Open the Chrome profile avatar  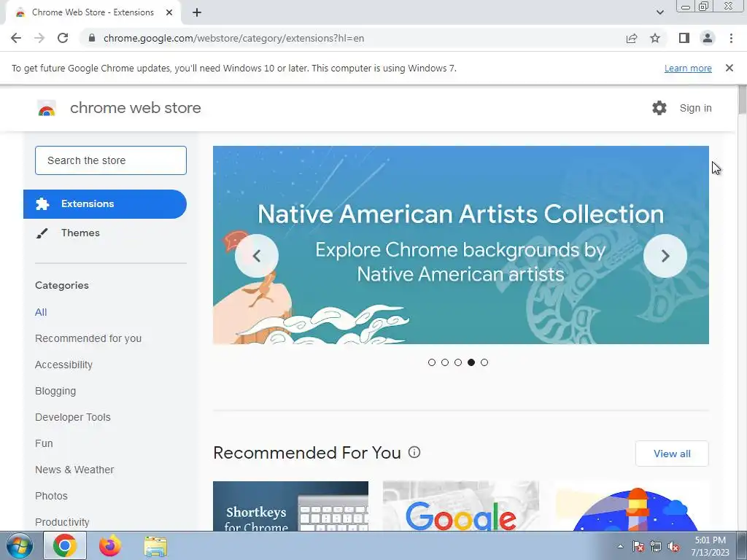point(708,38)
